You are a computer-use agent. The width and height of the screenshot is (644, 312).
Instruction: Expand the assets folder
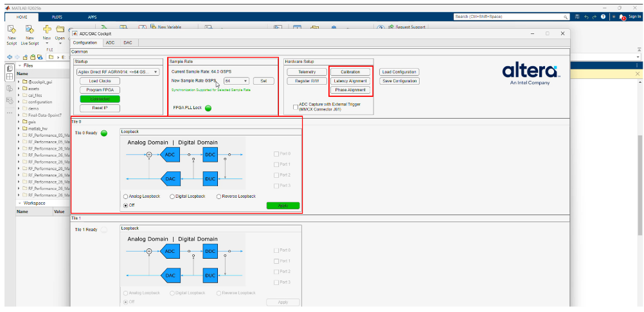19,89
